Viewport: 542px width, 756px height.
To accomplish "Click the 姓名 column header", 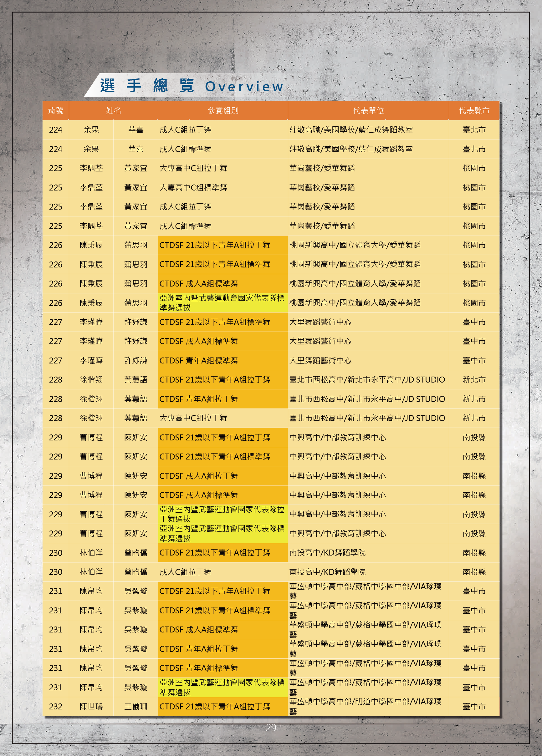I will (113, 111).
